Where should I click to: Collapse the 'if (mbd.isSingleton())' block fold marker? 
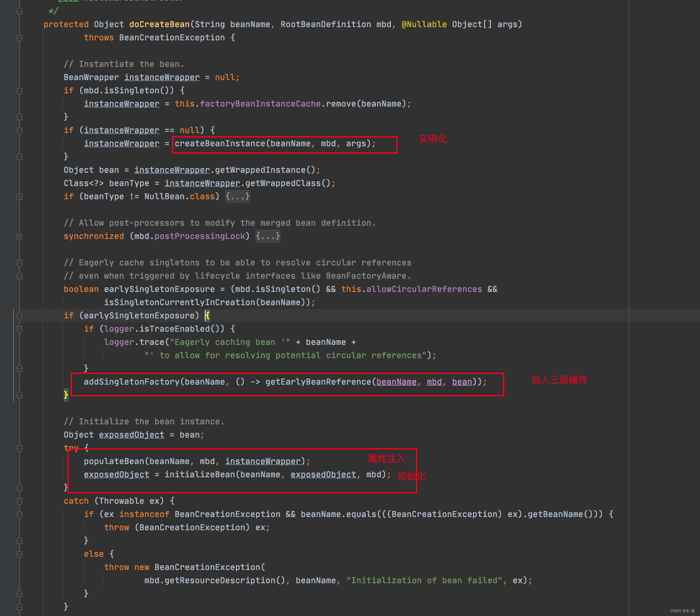(x=20, y=91)
